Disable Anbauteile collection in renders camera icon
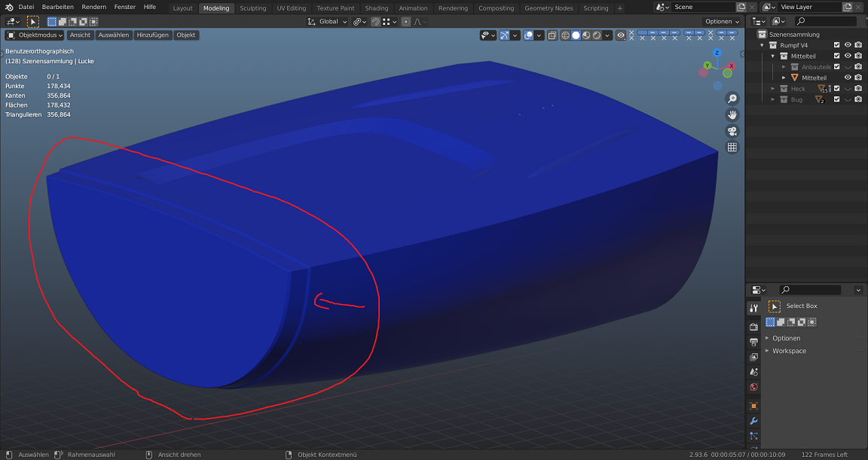 click(x=858, y=67)
